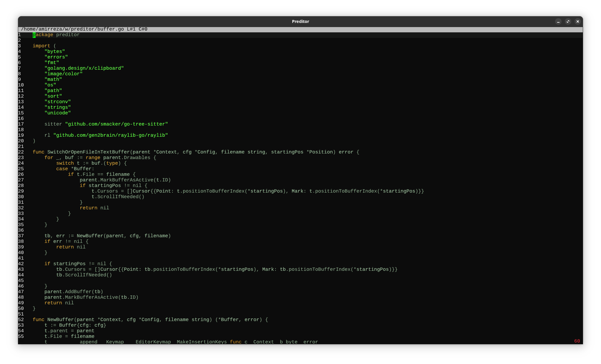Click the Preditor title bar text
The width and height of the screenshot is (601, 364).
pos(300,21)
